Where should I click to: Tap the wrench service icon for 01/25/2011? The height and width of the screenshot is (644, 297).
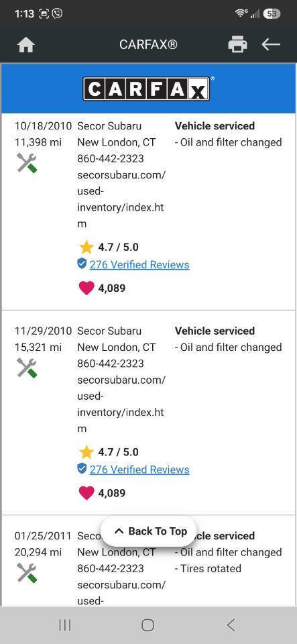coord(27,572)
